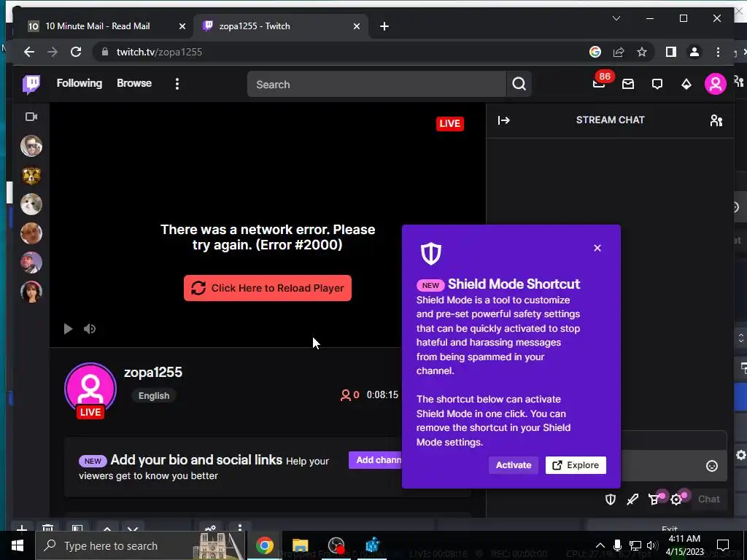747x560 pixels.
Task: Collapse the stream chat panel arrow
Action: (x=503, y=120)
